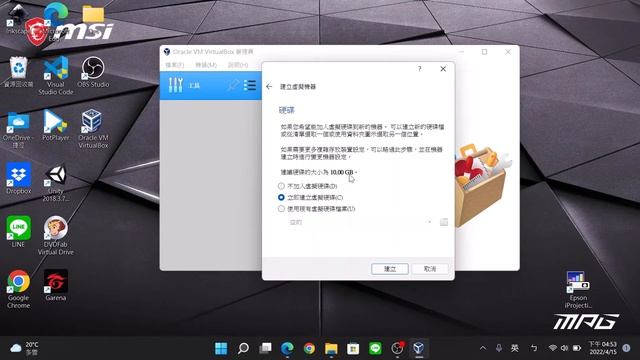Image resolution: width=640 pixels, height=360 pixels.
Task: Click the browse folder icon beside disk dropdown
Action: 444,222
